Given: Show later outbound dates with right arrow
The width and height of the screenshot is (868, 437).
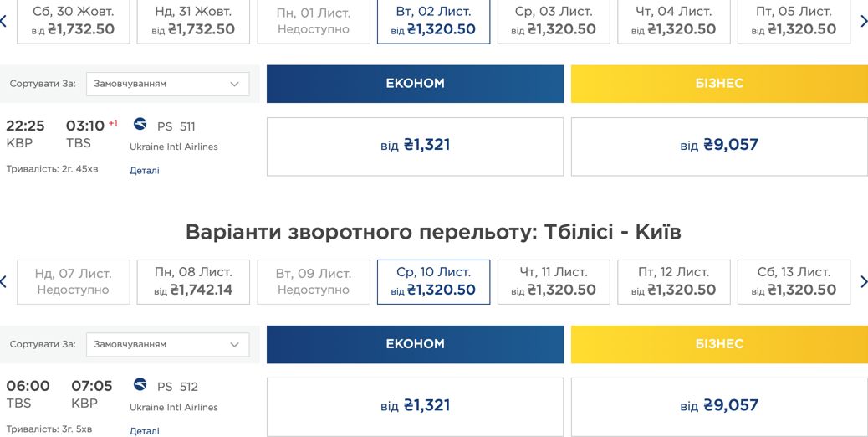Looking at the screenshot, I should (864, 21).
